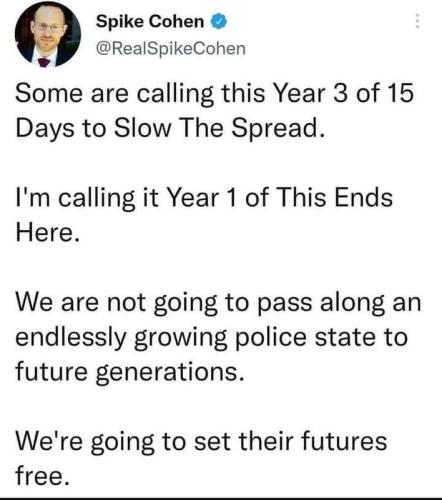
Task: Open the three-dot more options menu
Action: [417, 21]
